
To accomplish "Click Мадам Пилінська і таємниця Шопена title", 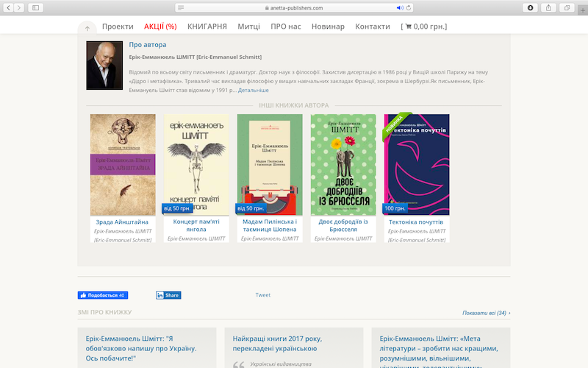I will pos(270,225).
